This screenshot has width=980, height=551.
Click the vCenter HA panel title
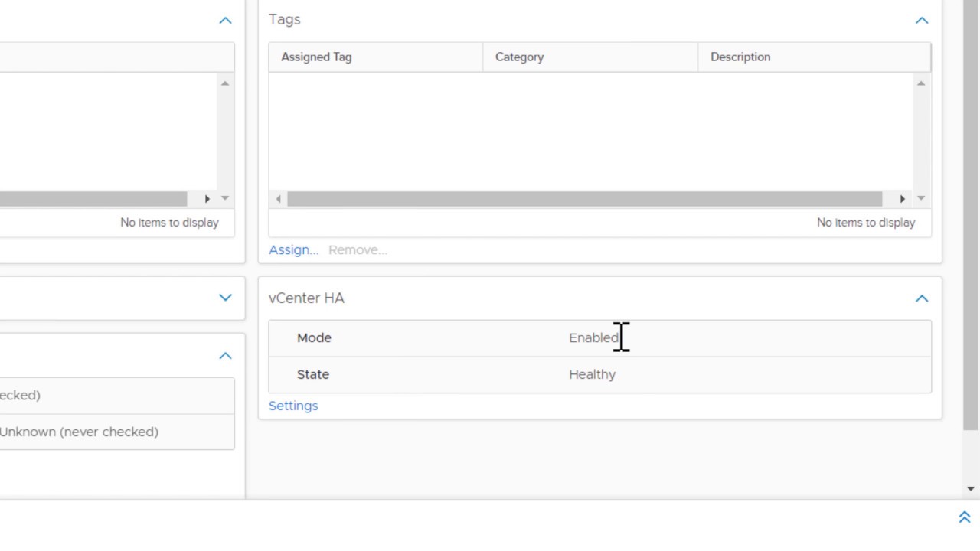coord(306,298)
